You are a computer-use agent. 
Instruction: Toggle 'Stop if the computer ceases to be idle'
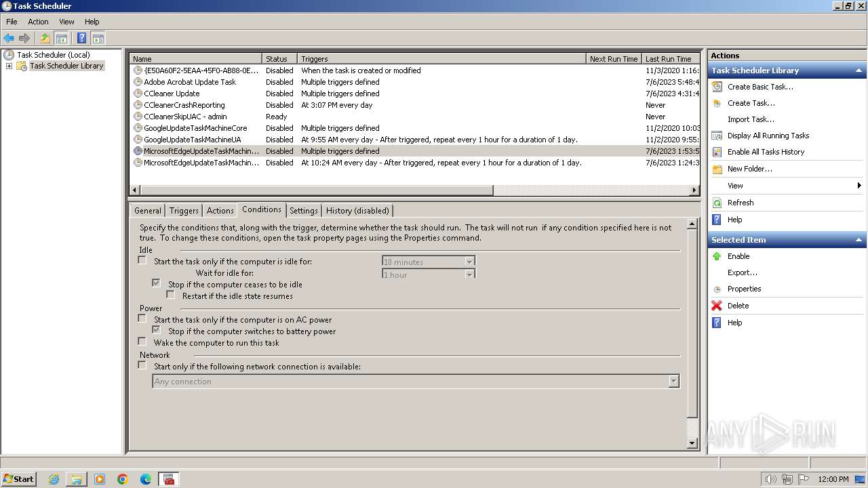pyautogui.click(x=156, y=283)
